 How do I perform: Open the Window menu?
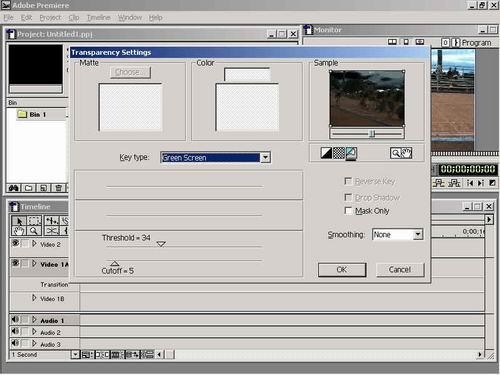click(x=130, y=18)
